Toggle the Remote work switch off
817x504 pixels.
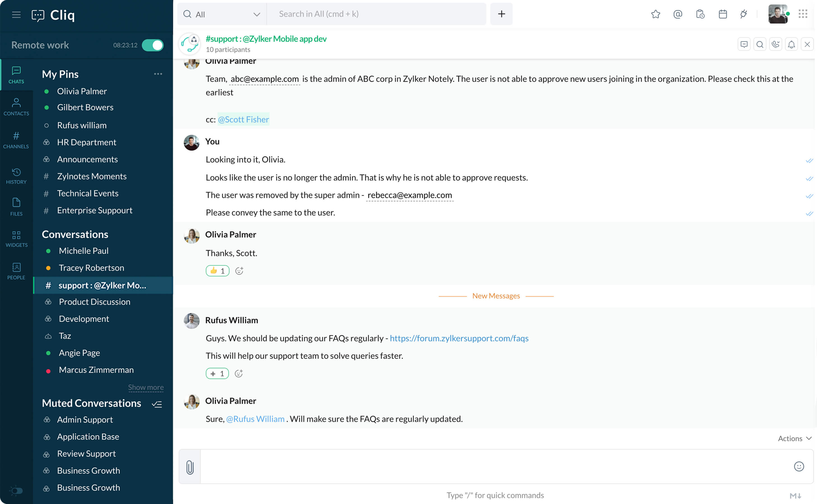[153, 45]
